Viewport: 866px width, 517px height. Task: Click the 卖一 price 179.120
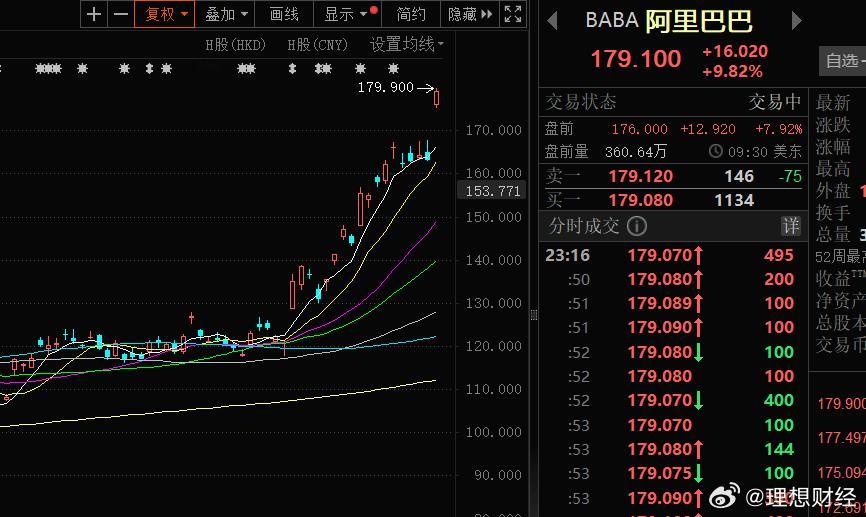tap(641, 176)
